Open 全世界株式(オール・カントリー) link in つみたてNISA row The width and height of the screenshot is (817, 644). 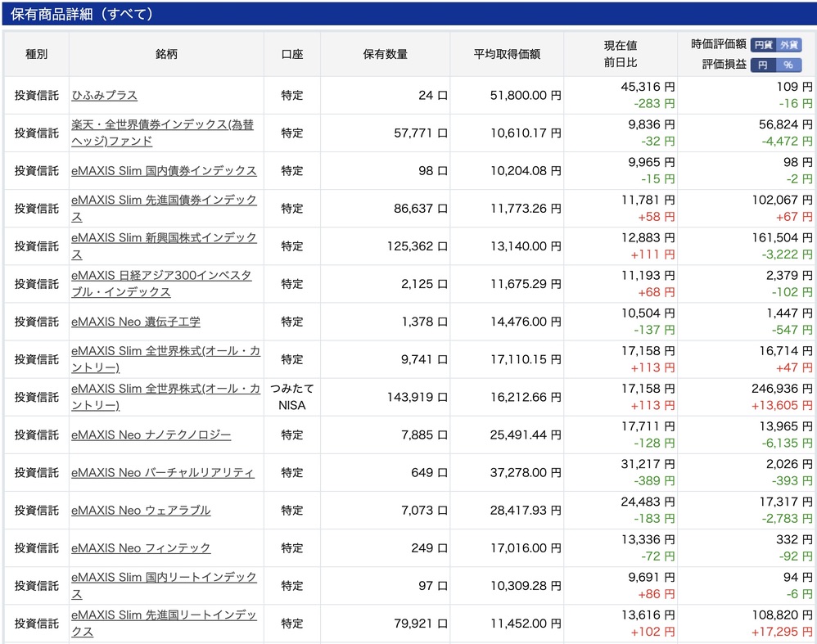click(165, 397)
